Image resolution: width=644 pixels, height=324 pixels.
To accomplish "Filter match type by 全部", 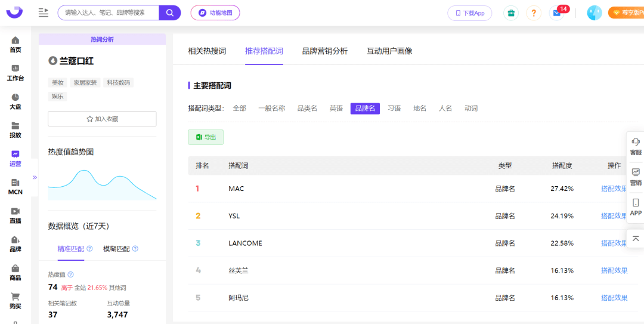I will 240,109.
